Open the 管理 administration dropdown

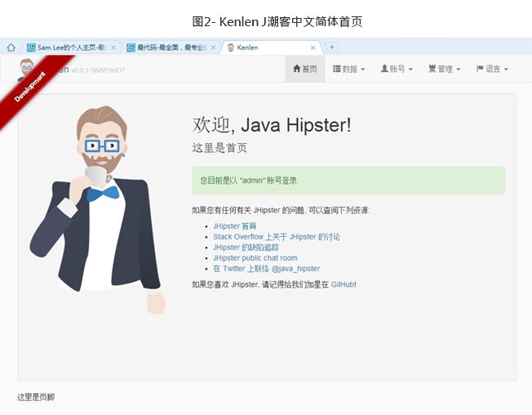(x=445, y=69)
